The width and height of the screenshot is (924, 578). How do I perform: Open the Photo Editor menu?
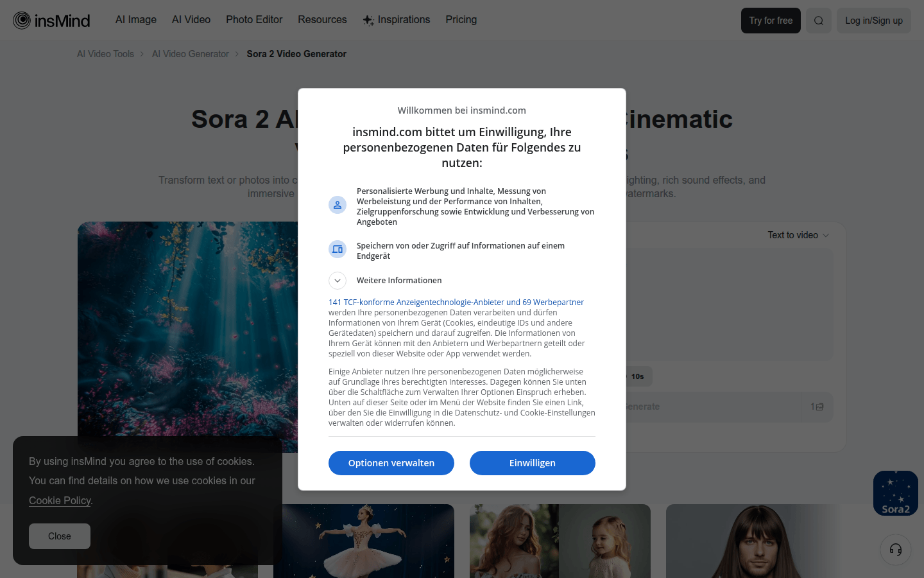pyautogui.click(x=254, y=20)
